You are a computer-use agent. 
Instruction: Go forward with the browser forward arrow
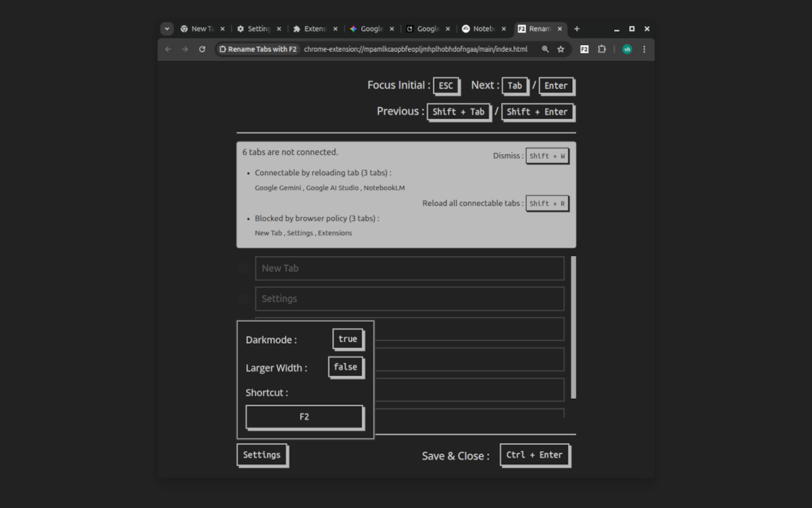185,49
